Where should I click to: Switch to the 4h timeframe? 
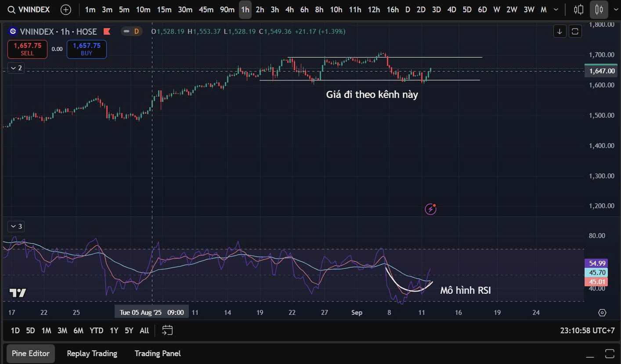pyautogui.click(x=289, y=9)
